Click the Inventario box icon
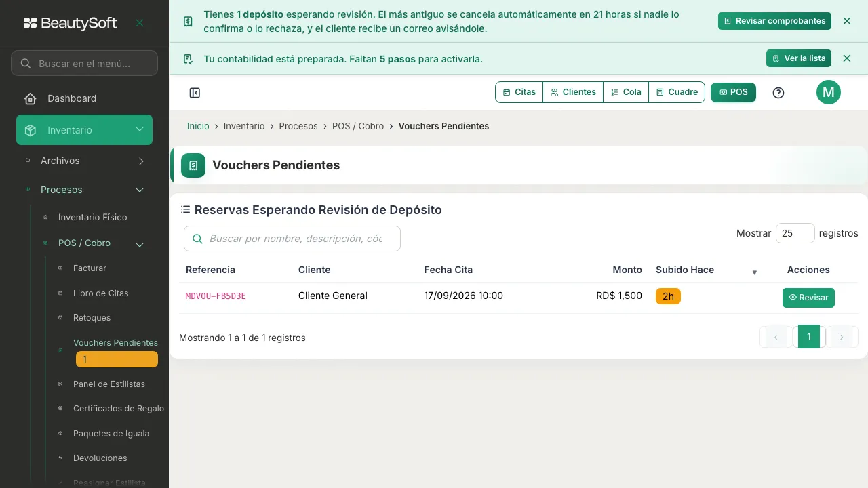868x488 pixels. click(31, 130)
